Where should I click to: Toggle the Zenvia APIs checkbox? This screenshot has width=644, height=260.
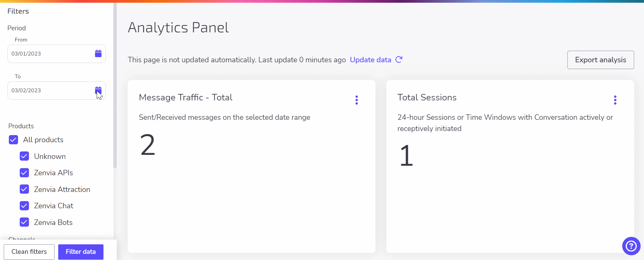pos(24,173)
